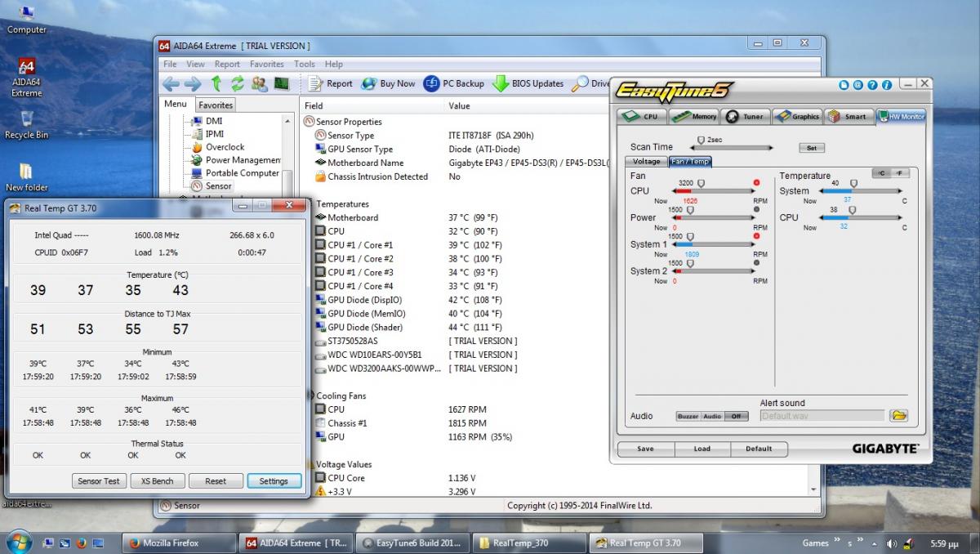Check BIOS Updates in AIDA64 toolbar
Screen dimensions: 980x554
(x=528, y=83)
